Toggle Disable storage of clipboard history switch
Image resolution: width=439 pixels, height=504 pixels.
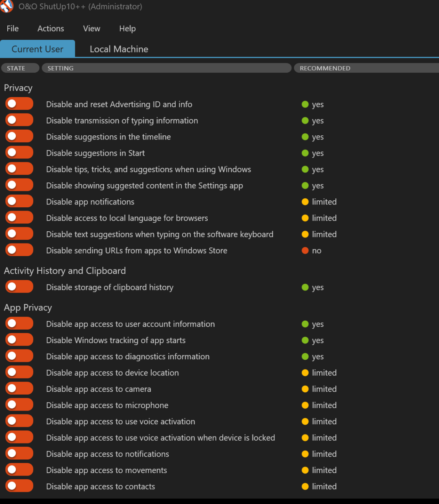tap(19, 287)
